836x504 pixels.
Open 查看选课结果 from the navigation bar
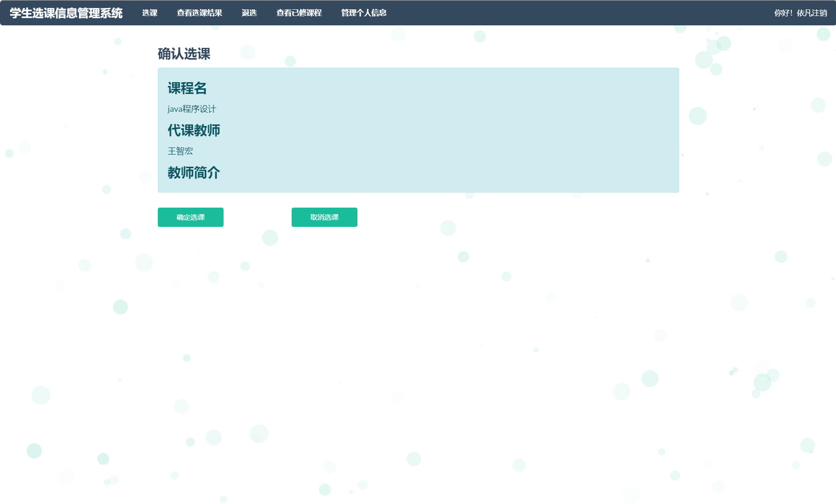pyautogui.click(x=199, y=13)
